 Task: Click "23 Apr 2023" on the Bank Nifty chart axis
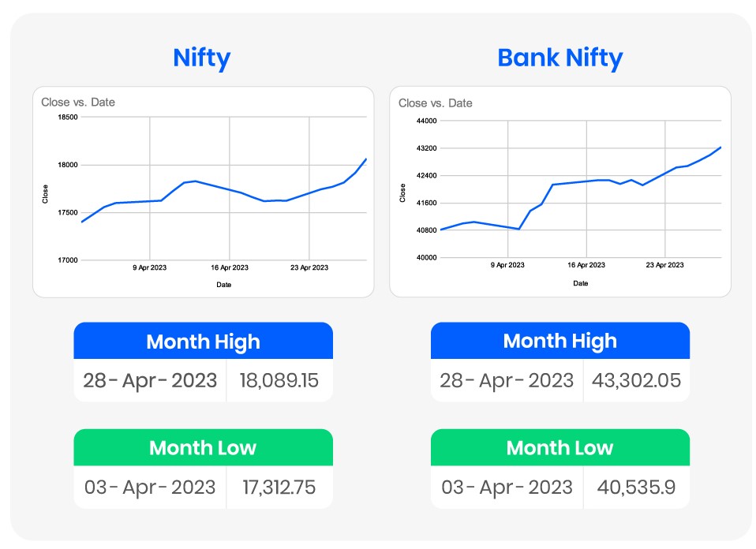(x=664, y=265)
